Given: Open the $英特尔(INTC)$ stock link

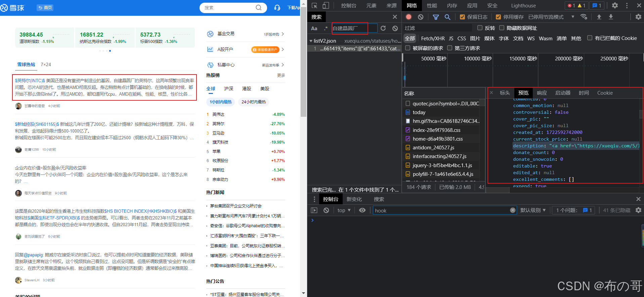Looking at the screenshot, I should point(30,81).
